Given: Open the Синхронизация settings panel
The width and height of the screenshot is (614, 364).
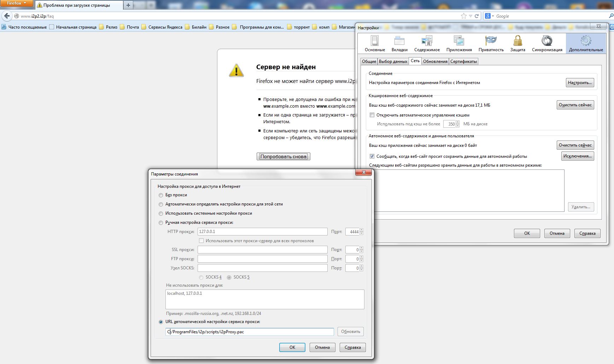Looking at the screenshot, I should [x=547, y=44].
